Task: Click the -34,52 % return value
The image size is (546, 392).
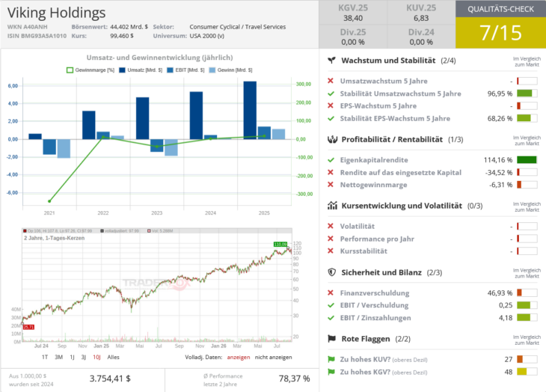Action: coord(499,172)
